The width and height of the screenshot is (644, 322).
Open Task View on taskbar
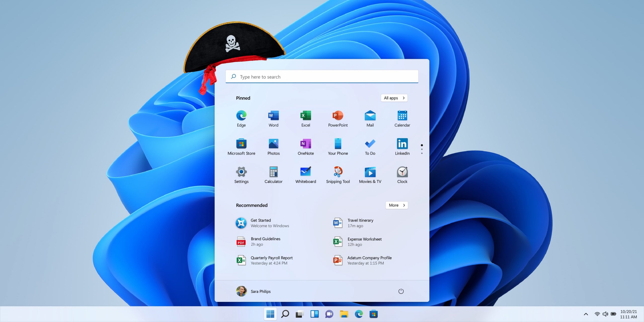300,314
